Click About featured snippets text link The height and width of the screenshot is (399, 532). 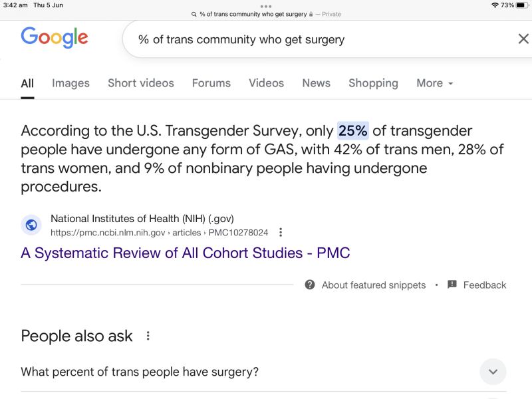point(372,285)
